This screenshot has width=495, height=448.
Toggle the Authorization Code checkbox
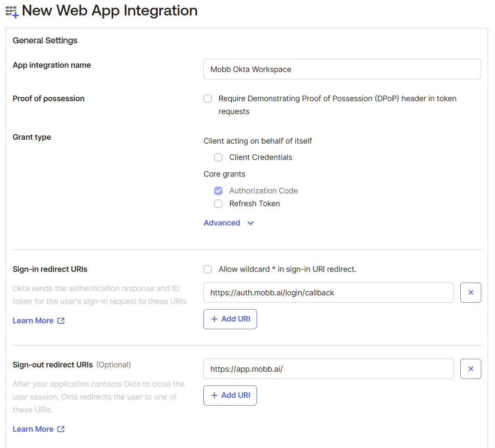pos(218,191)
